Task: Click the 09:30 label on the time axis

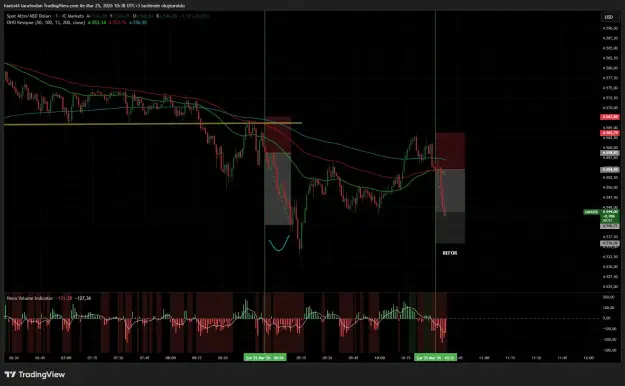Action: (327, 358)
